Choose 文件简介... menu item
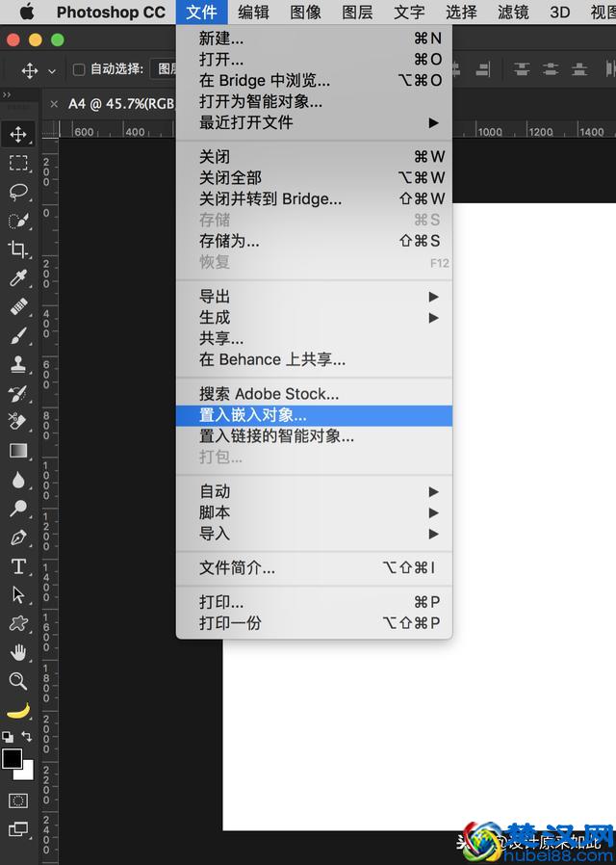The width and height of the screenshot is (616, 865). [x=314, y=567]
